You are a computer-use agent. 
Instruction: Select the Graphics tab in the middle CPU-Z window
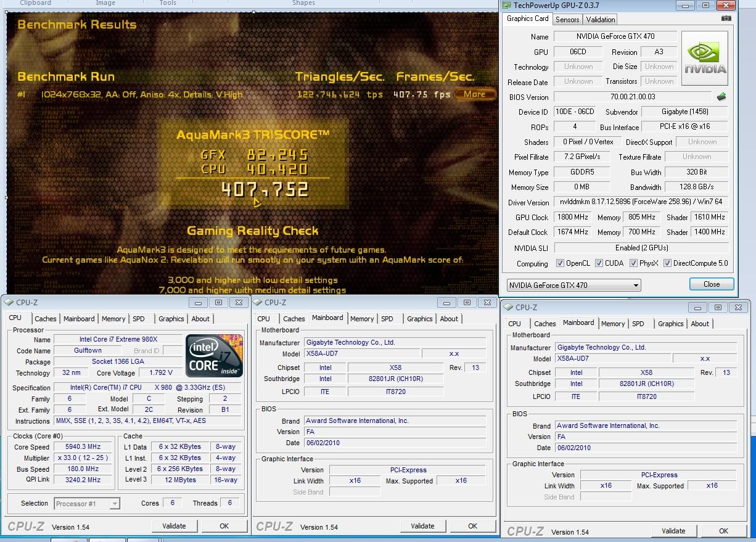419,319
